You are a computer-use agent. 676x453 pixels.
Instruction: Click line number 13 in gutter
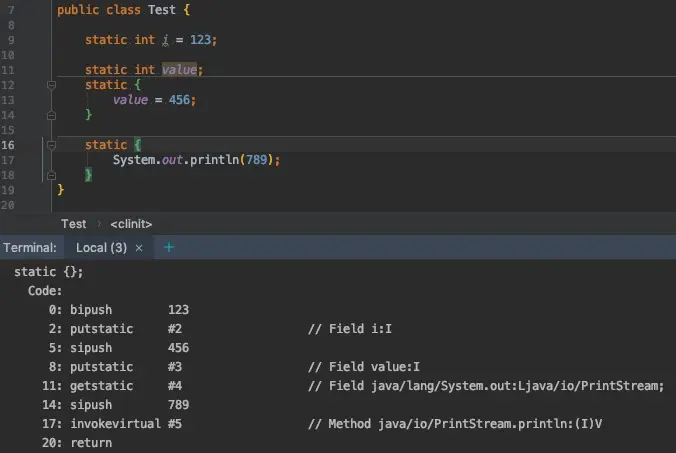coord(8,100)
